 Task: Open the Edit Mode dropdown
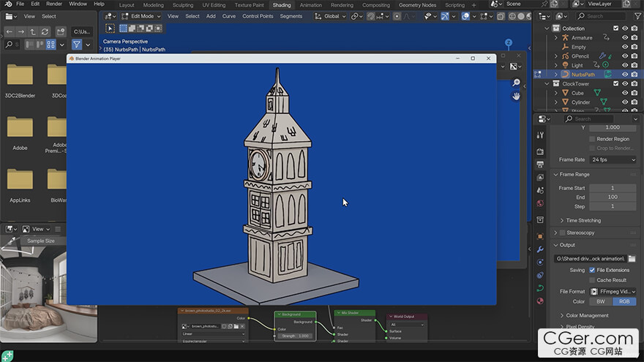[141, 16]
